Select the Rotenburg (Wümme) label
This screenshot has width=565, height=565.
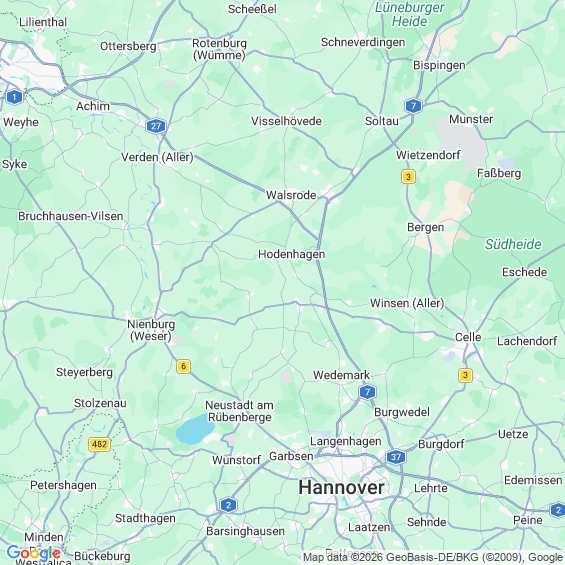(219, 49)
